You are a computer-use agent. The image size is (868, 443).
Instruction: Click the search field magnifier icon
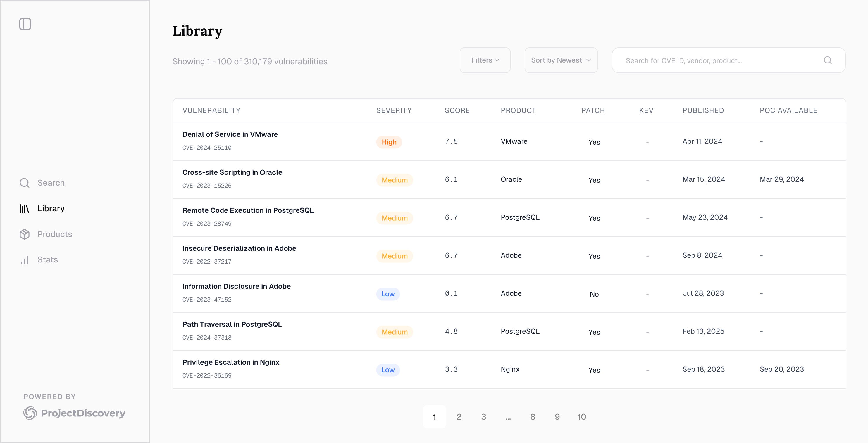(x=828, y=60)
